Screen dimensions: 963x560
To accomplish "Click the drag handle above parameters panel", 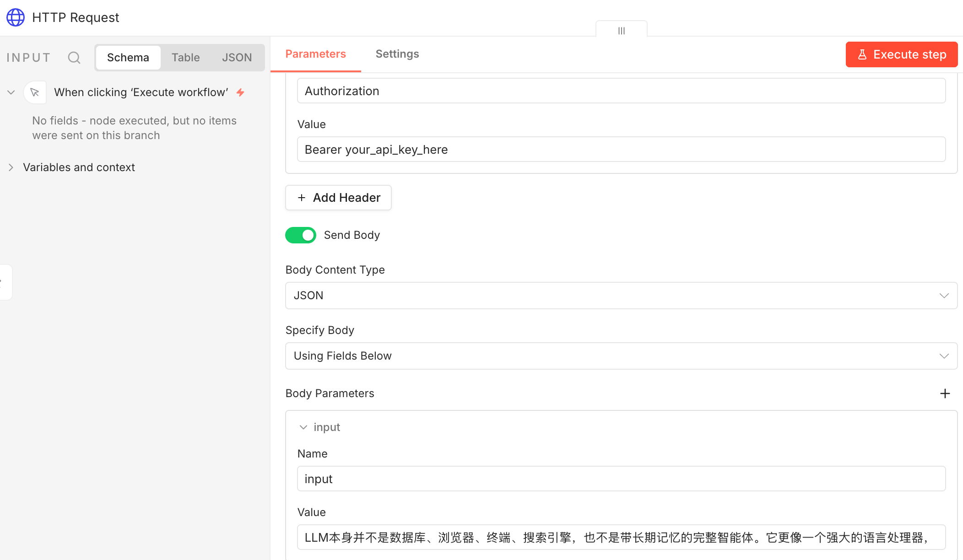I will pos(621,31).
